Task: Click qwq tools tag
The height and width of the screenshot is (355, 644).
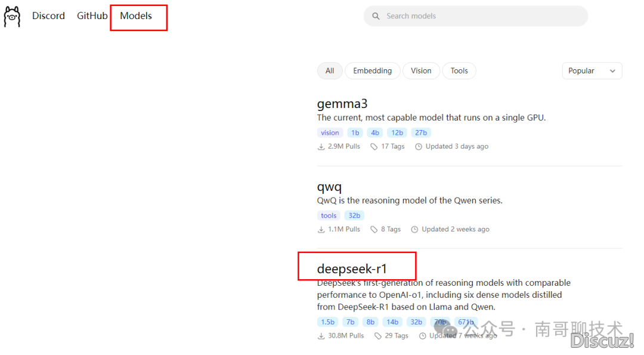Action: (329, 216)
